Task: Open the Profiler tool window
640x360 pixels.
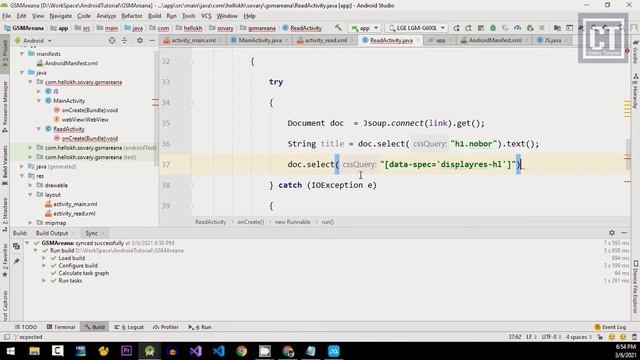Action: click(166, 327)
